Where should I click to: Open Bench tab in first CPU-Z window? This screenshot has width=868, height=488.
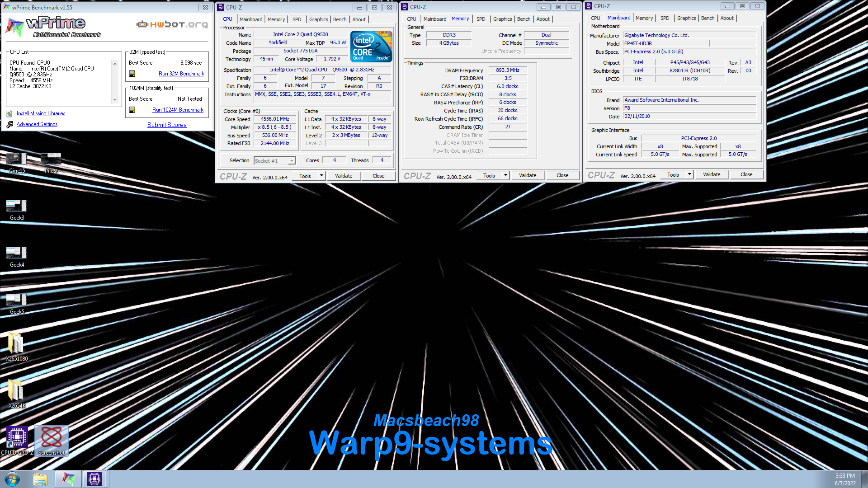coord(340,19)
